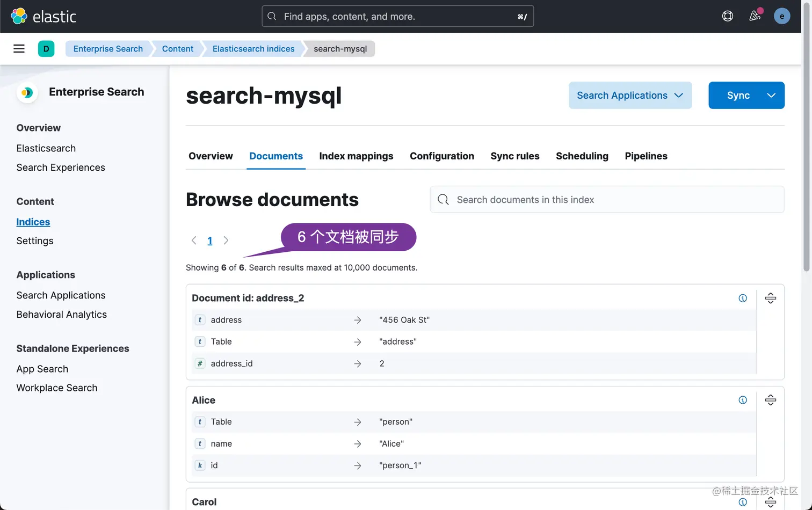
Task: Select the Documents tab
Action: point(276,156)
